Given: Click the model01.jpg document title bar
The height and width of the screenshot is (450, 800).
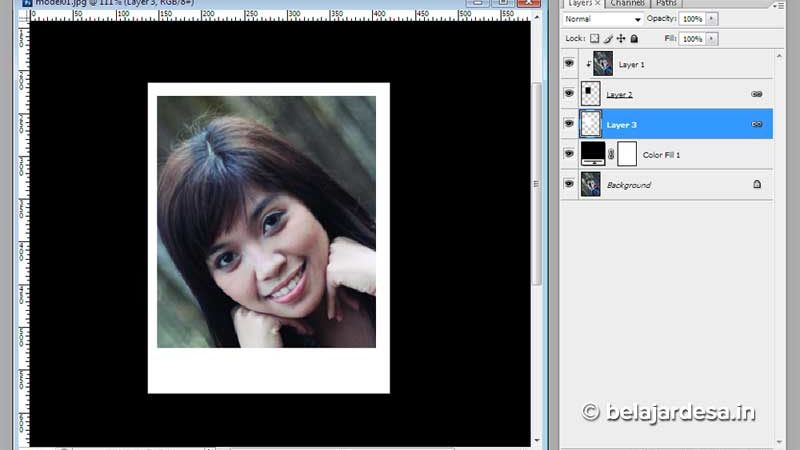Looking at the screenshot, I should pyautogui.click(x=245, y=3).
